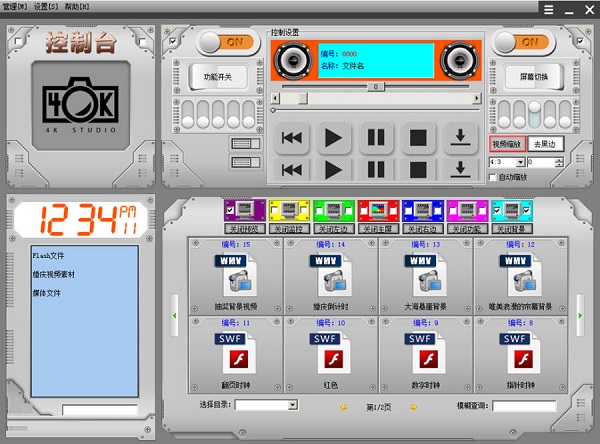Click the volume slider handle showing 0
This screenshot has height=444, width=600.
tap(376, 87)
